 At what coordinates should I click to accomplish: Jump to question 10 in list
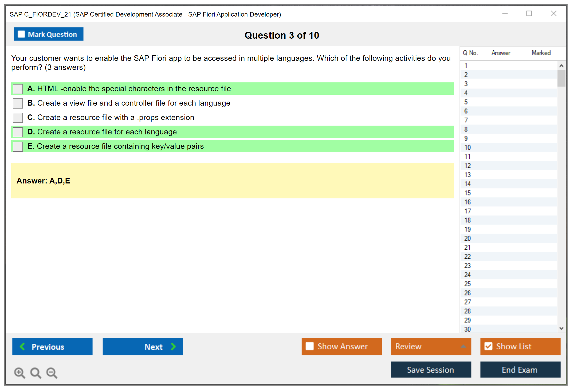click(467, 147)
